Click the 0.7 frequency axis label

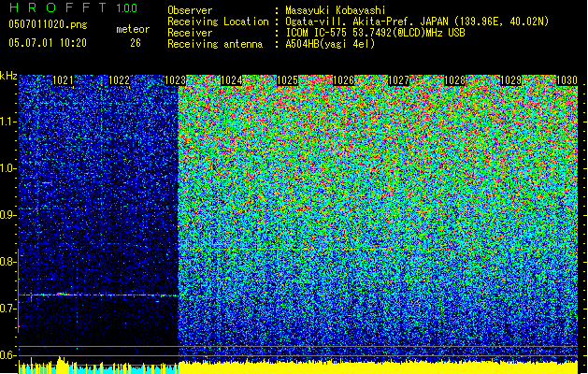(8, 309)
